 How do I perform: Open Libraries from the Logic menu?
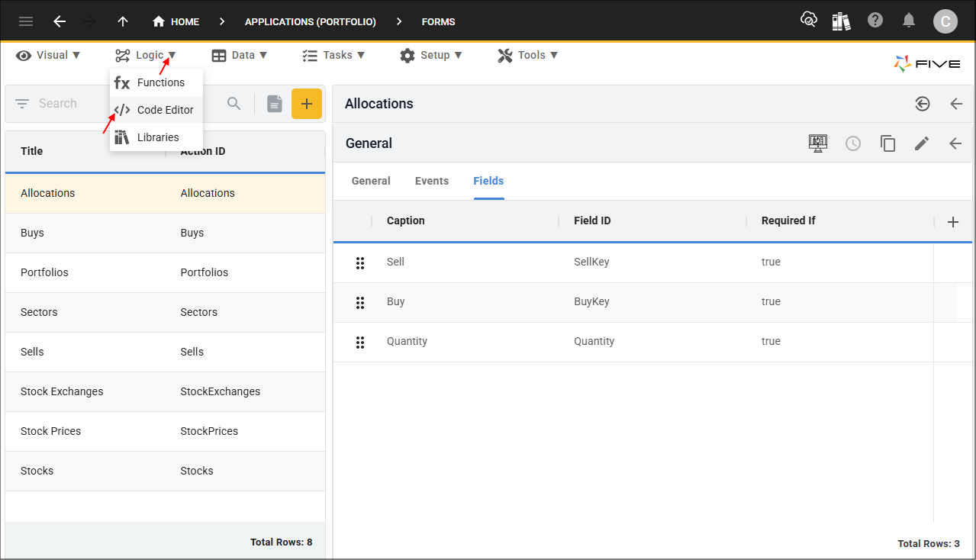[x=157, y=137]
